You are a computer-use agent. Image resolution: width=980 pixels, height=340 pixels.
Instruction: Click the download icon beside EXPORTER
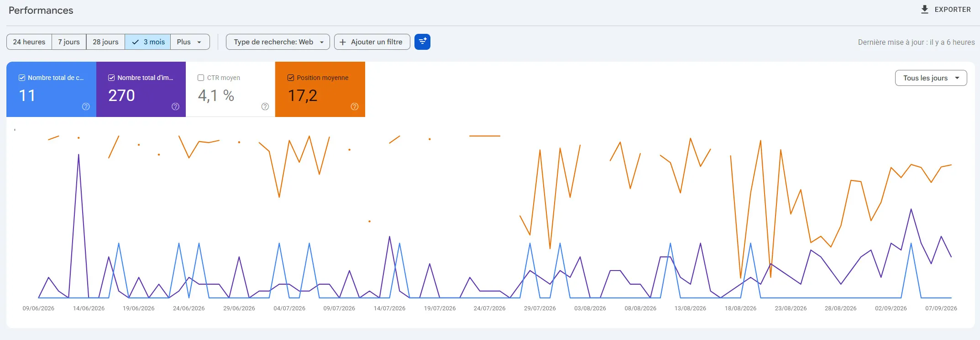pos(925,10)
